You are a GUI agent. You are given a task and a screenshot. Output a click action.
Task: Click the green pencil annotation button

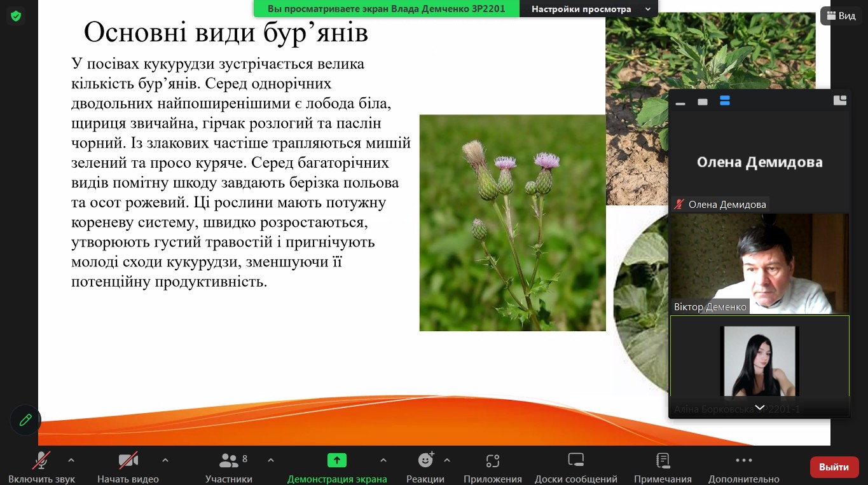[25, 420]
